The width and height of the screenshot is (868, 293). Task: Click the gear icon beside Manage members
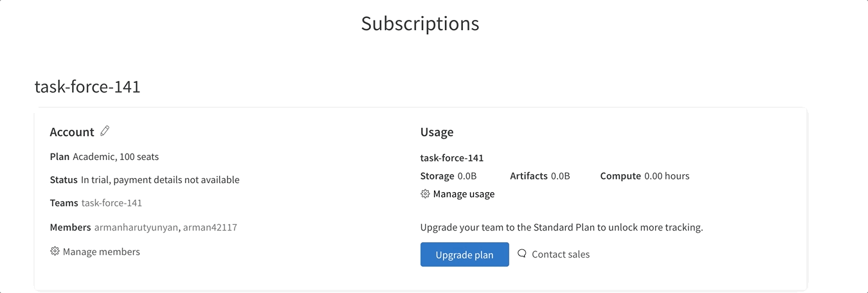55,251
